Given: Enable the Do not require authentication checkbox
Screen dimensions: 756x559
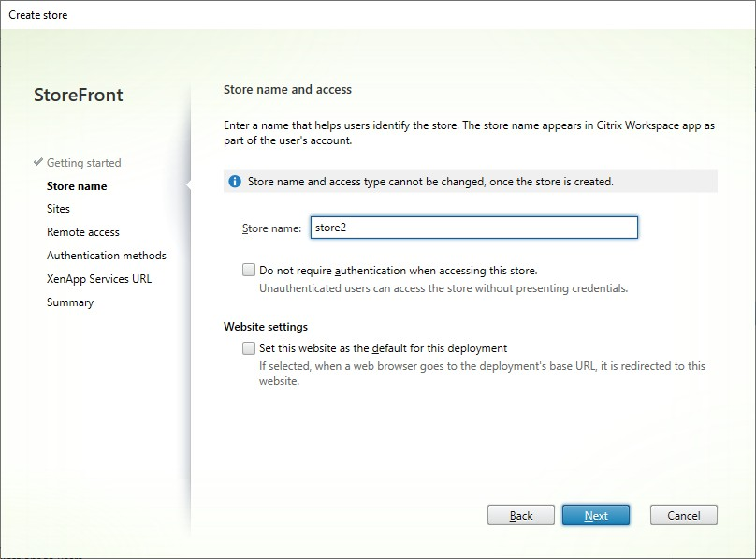Looking at the screenshot, I should 249,270.
